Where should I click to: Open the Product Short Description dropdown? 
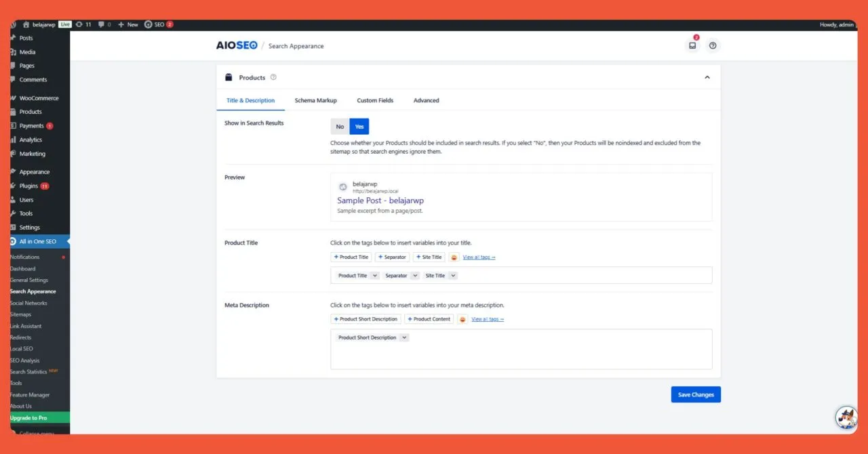point(371,337)
